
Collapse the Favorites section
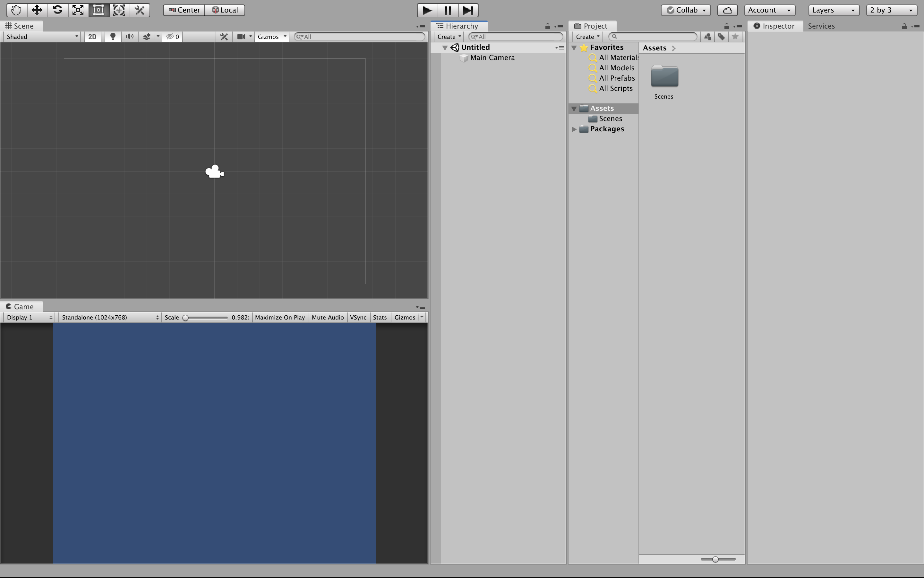point(574,48)
